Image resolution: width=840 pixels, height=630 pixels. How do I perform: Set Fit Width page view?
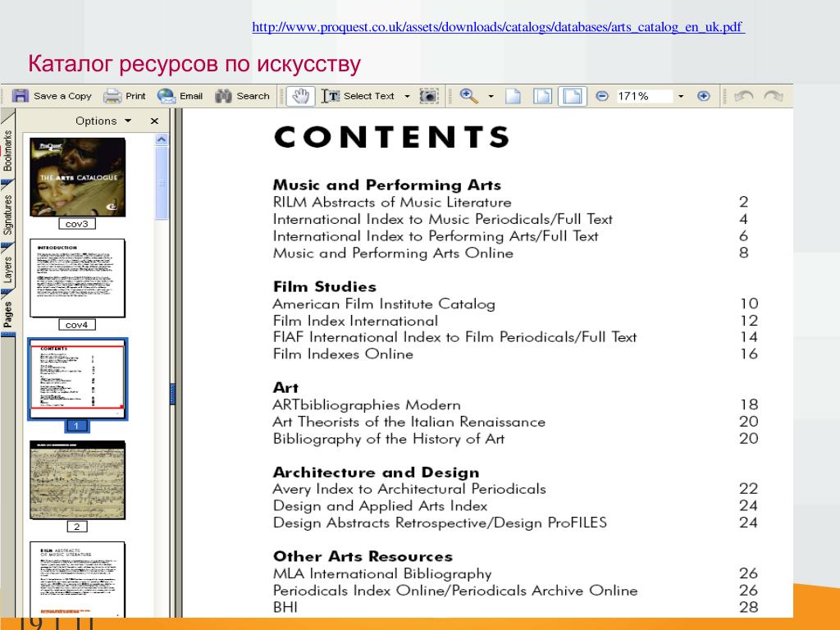point(572,96)
